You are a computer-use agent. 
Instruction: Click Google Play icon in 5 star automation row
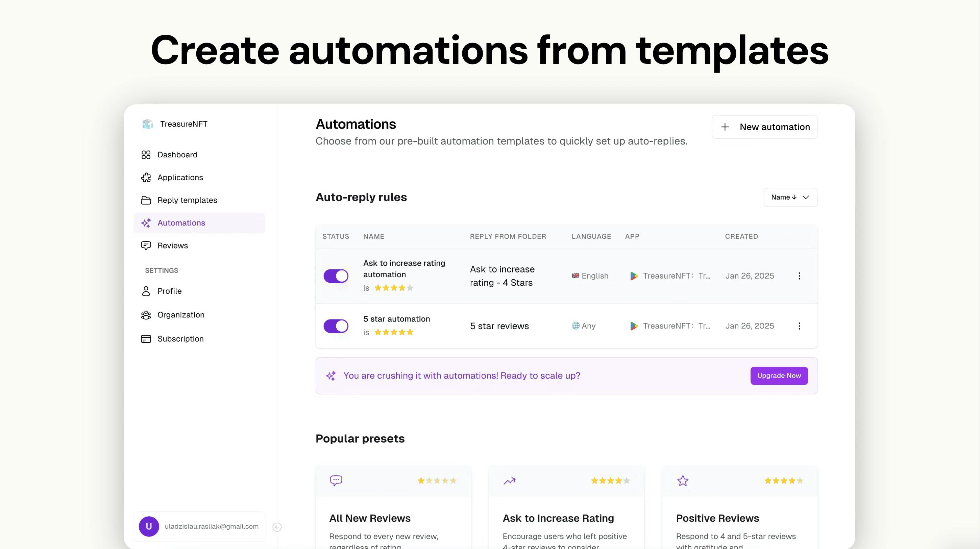click(x=634, y=326)
